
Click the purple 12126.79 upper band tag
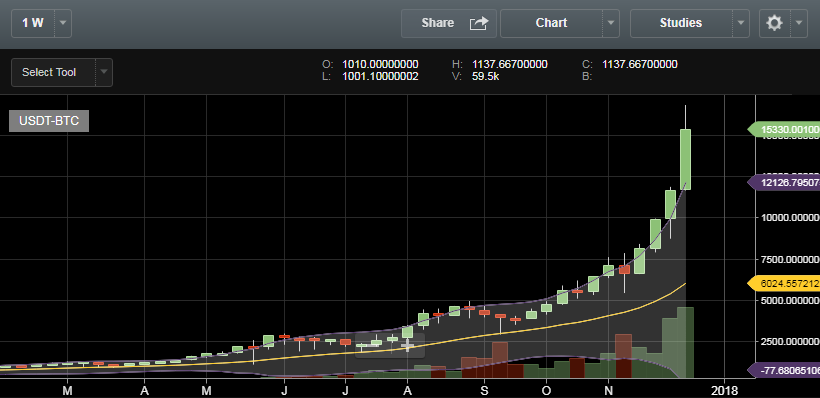(x=785, y=183)
